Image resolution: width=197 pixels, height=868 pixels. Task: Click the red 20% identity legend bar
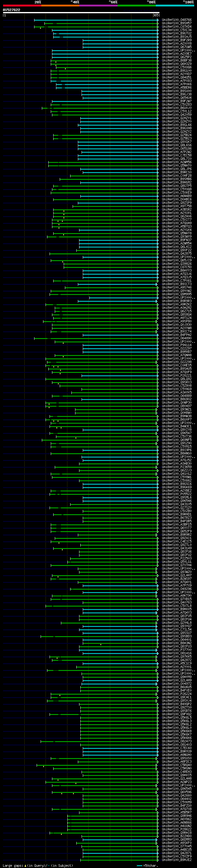(x=22, y=6)
